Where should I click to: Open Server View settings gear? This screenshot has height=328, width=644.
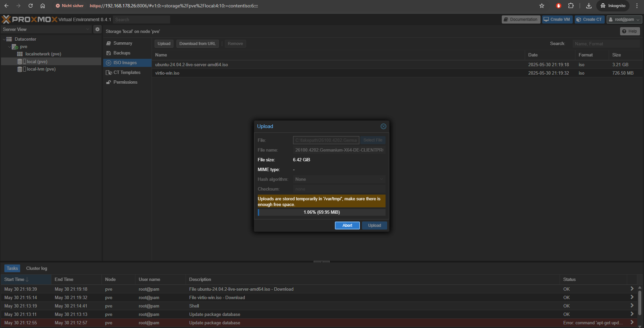coord(97,29)
